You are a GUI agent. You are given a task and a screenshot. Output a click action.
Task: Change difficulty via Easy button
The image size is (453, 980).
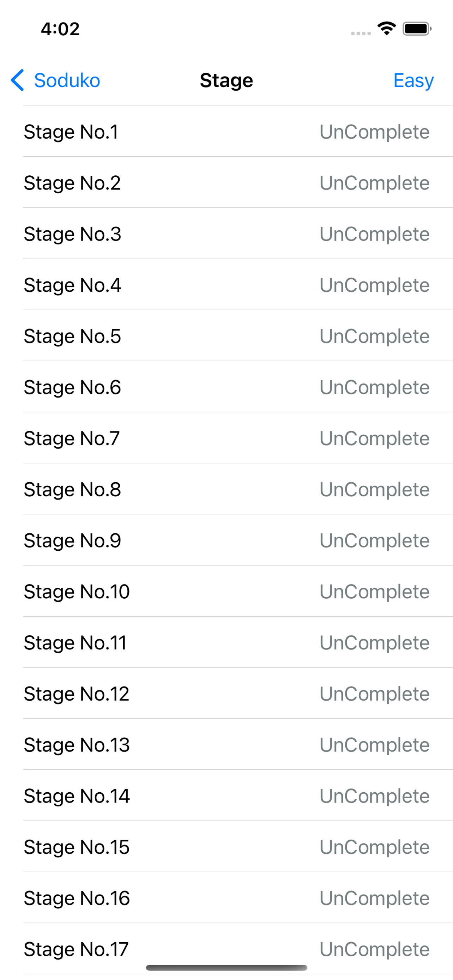[x=413, y=80]
